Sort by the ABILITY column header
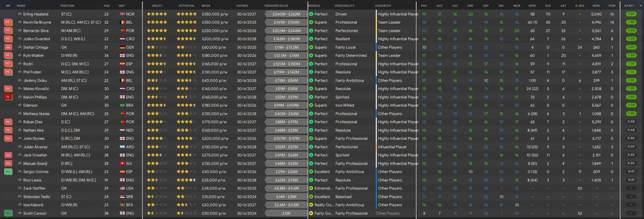Image resolution: width=644 pixels, height=219 pixels. pyautogui.click(x=157, y=5)
